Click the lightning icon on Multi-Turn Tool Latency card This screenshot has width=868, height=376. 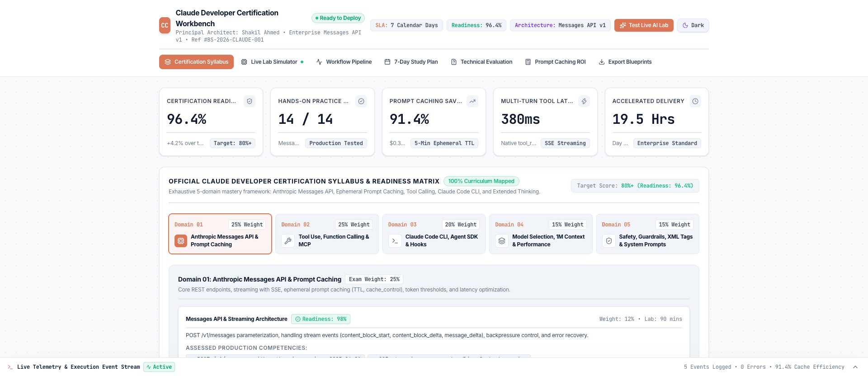tap(584, 101)
